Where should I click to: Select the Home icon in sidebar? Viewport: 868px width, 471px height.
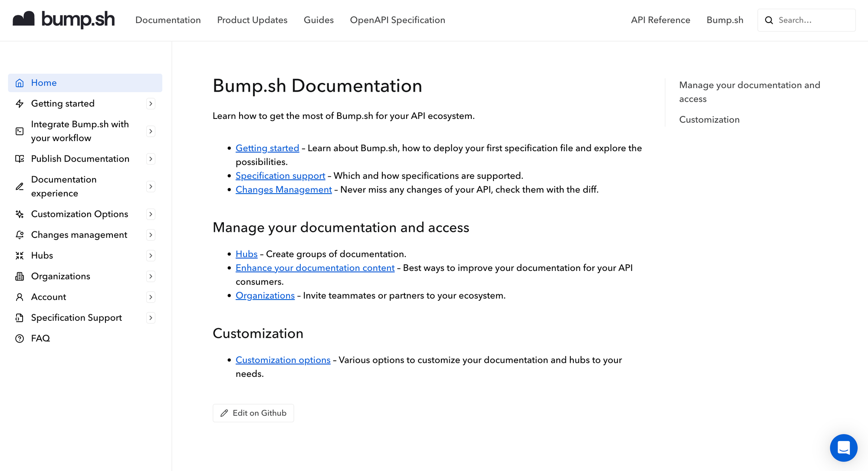(20, 82)
